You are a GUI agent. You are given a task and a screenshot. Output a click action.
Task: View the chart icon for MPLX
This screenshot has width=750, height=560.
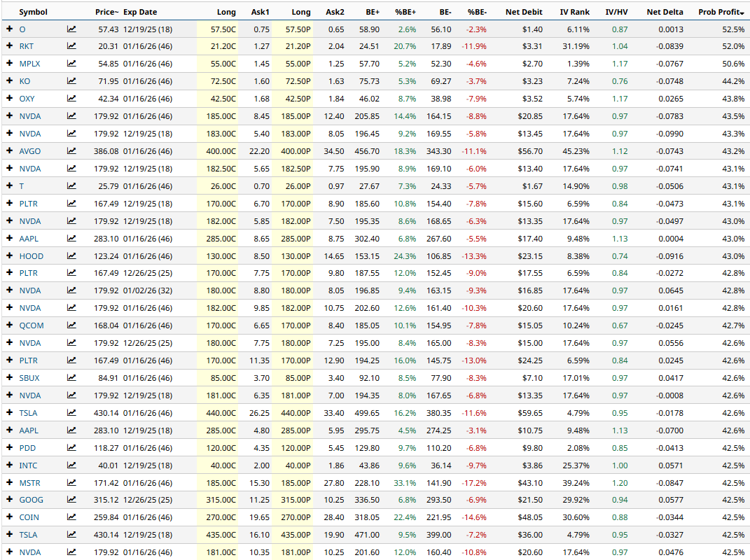tap(71, 64)
